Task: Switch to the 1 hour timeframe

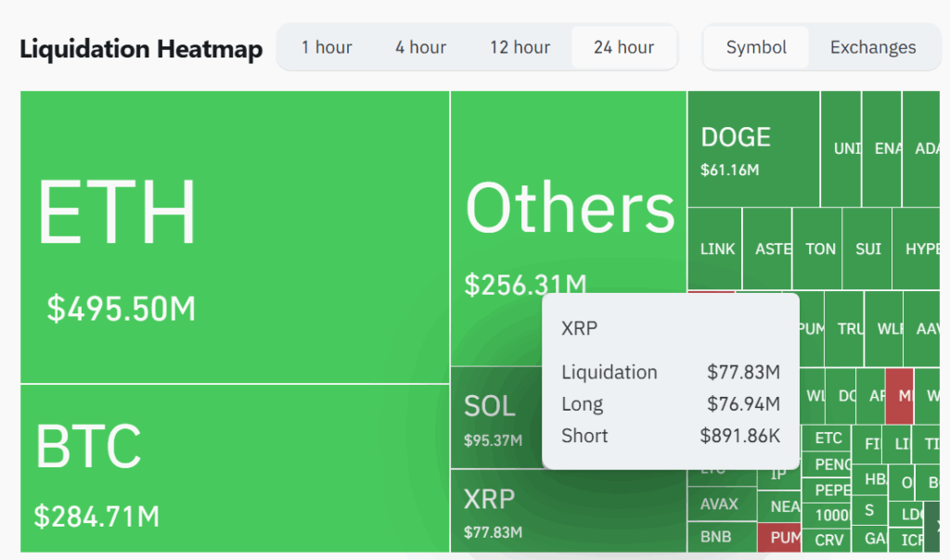Action: coord(327,47)
